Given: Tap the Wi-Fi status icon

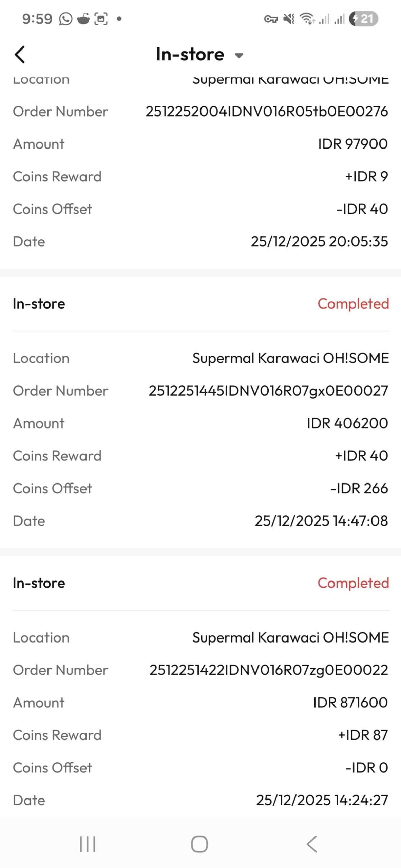Looking at the screenshot, I should point(307,19).
